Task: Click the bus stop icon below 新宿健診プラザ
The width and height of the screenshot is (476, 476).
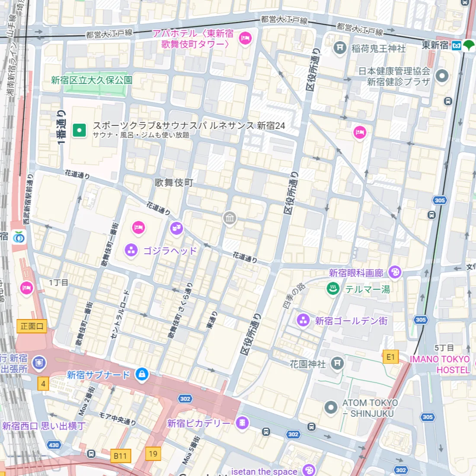Action: click(448, 101)
